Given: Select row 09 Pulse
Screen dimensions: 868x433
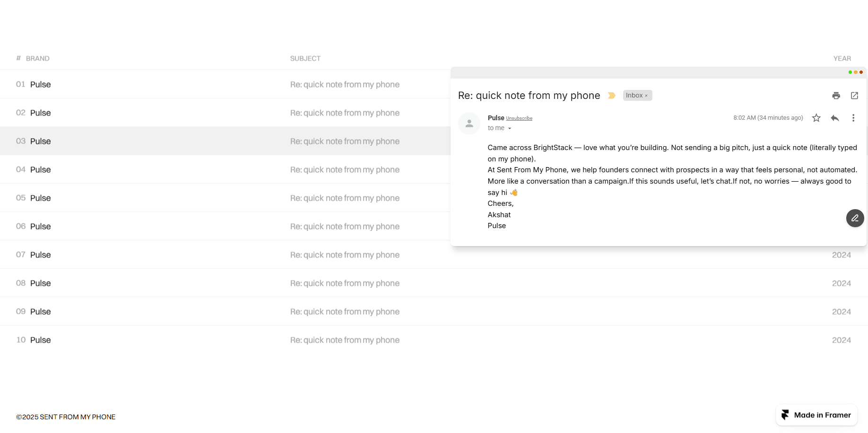Looking at the screenshot, I should [434, 311].
